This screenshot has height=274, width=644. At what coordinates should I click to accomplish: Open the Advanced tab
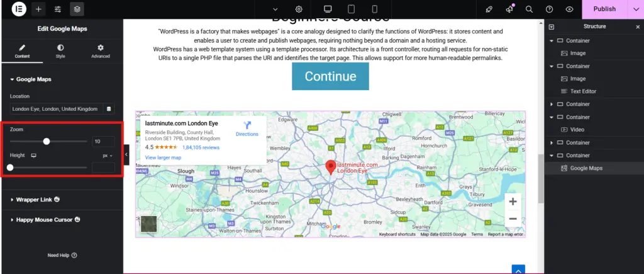(x=101, y=52)
